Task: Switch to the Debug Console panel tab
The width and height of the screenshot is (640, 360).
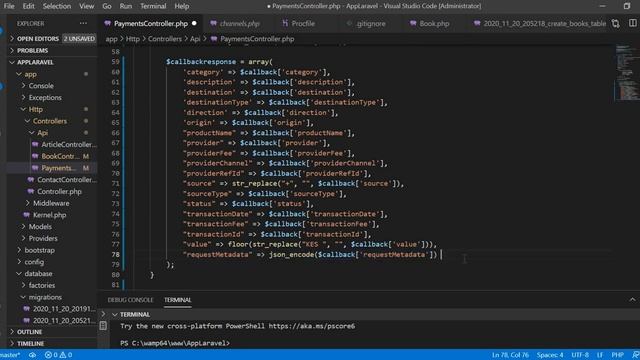Action: coord(130,300)
